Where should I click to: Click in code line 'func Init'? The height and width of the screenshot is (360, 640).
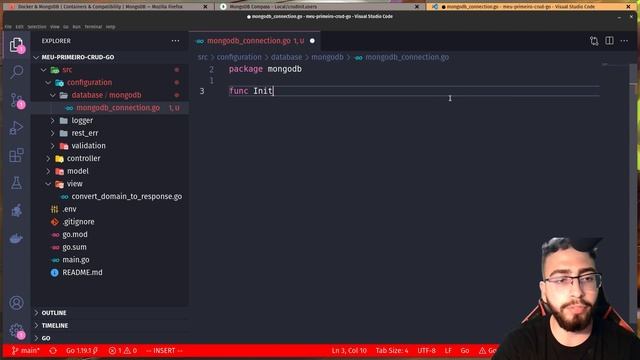click(x=251, y=91)
